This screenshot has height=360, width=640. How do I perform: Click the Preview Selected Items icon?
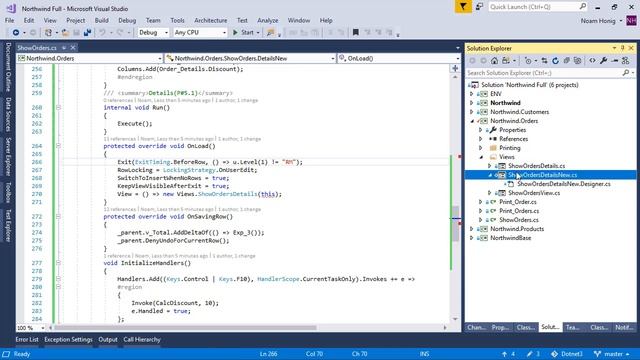click(614, 61)
